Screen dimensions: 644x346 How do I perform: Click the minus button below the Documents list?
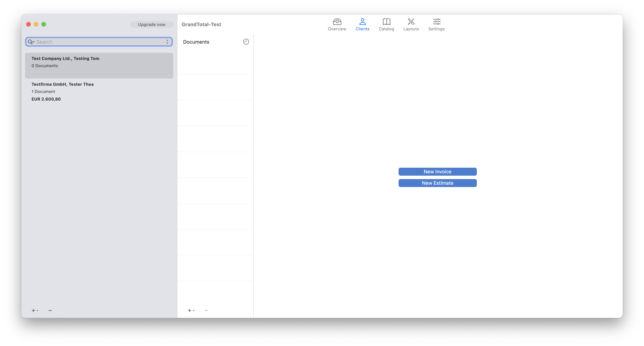(x=206, y=310)
